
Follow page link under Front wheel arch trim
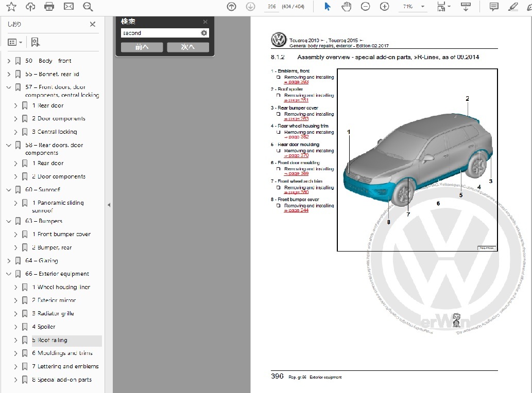[x=296, y=192]
